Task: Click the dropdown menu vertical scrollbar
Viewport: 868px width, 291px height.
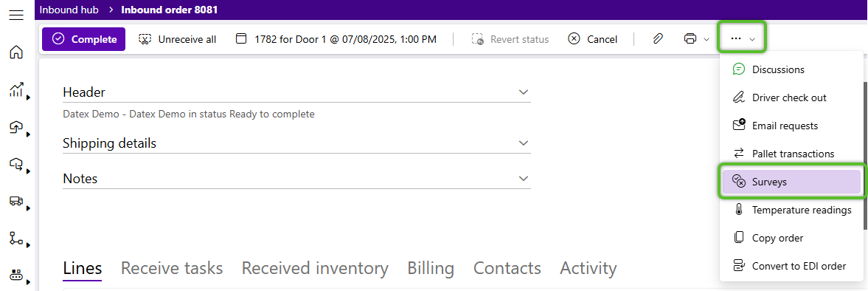Action: tap(864, 155)
